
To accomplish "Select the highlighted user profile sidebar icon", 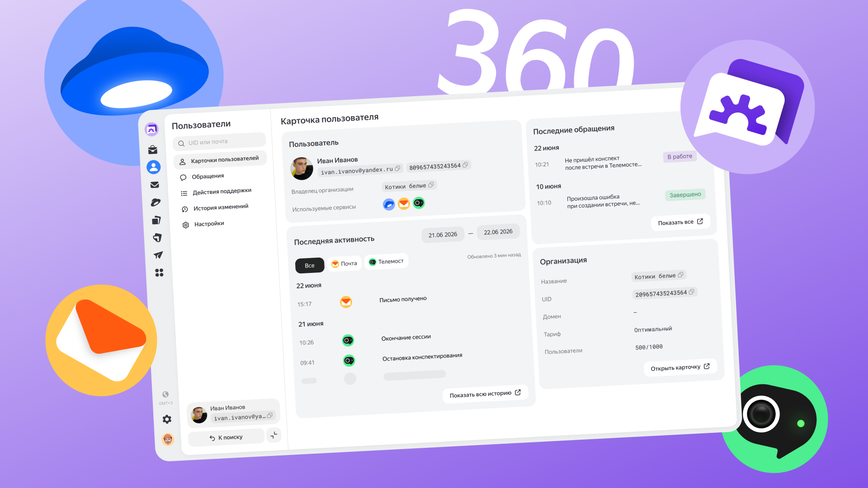I will [154, 167].
